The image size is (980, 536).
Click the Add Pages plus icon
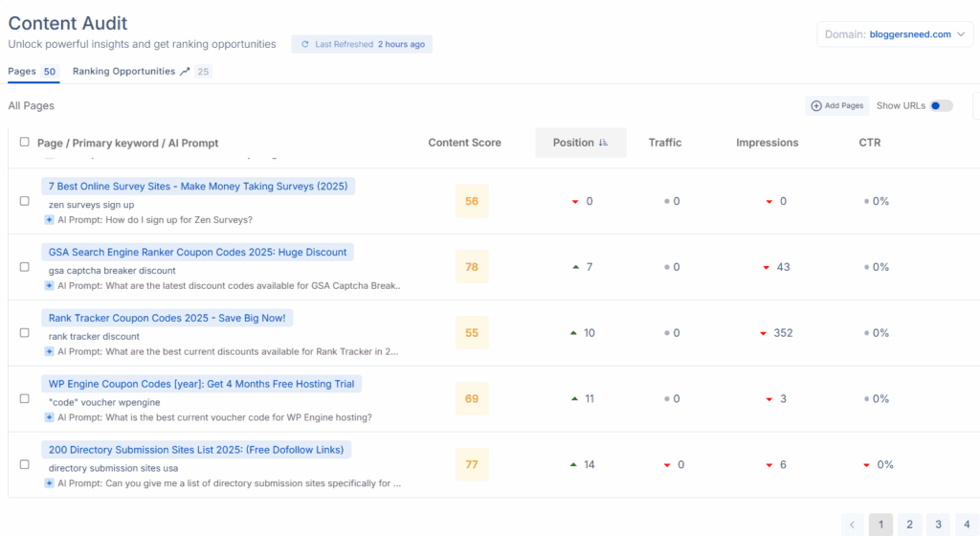tap(816, 106)
